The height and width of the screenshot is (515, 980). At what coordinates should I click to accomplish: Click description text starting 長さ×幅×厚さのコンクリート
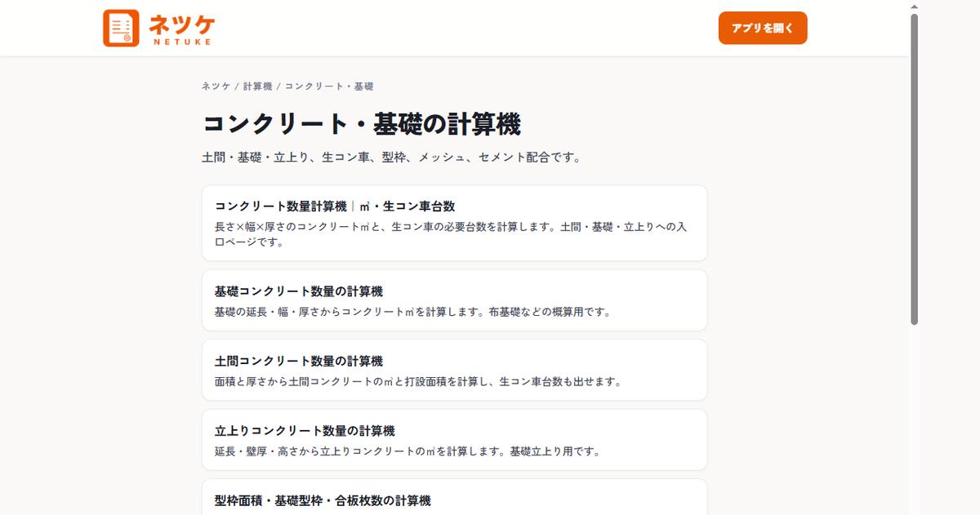(451, 234)
